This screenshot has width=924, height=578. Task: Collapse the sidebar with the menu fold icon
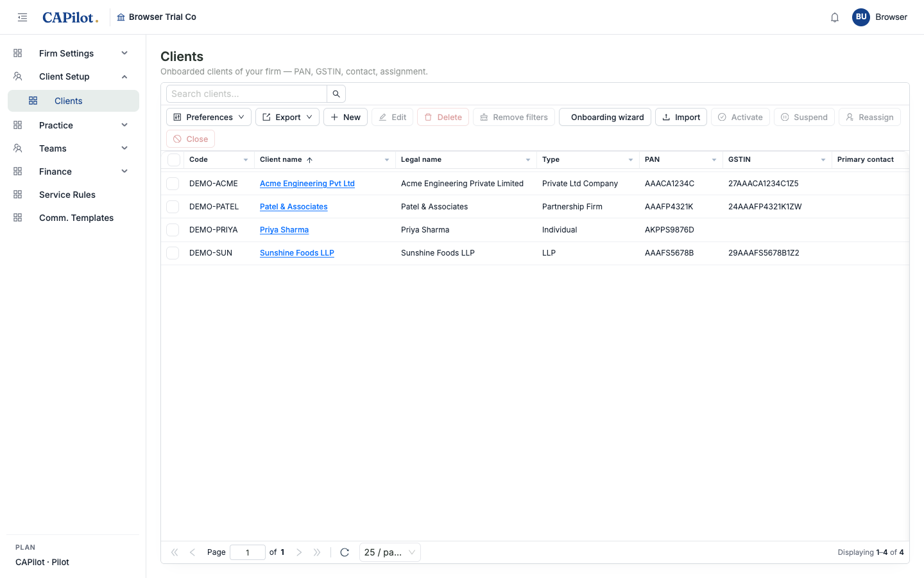pos(22,17)
